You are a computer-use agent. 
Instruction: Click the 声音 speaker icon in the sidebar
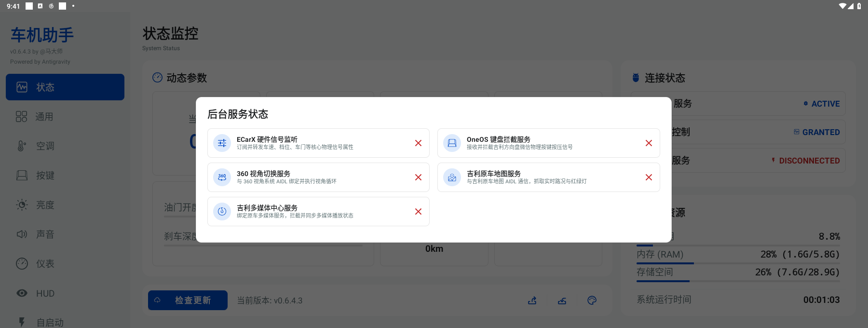22,234
